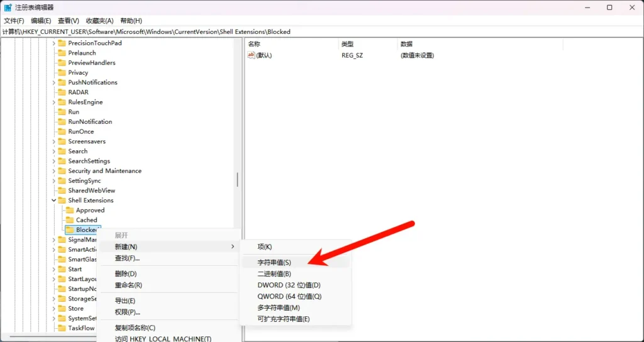644x342 pixels.
Task: Select 重命名(R) in context menu
Action: click(169, 285)
